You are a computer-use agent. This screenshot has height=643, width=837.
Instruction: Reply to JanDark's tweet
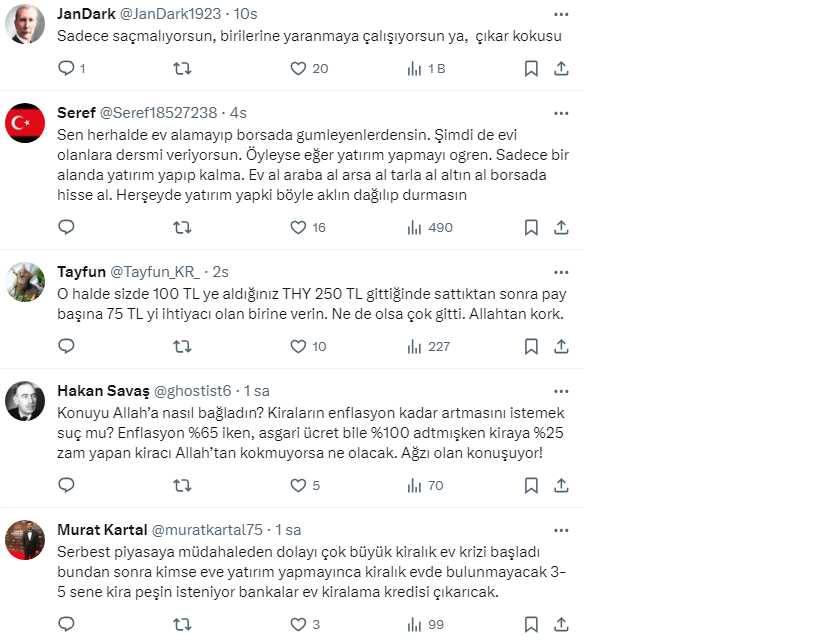tap(67, 69)
